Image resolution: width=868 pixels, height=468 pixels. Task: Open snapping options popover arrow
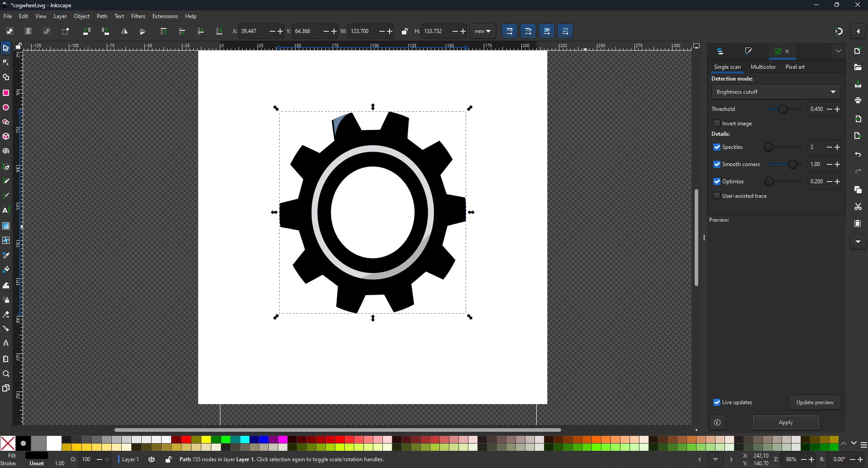[x=858, y=31]
